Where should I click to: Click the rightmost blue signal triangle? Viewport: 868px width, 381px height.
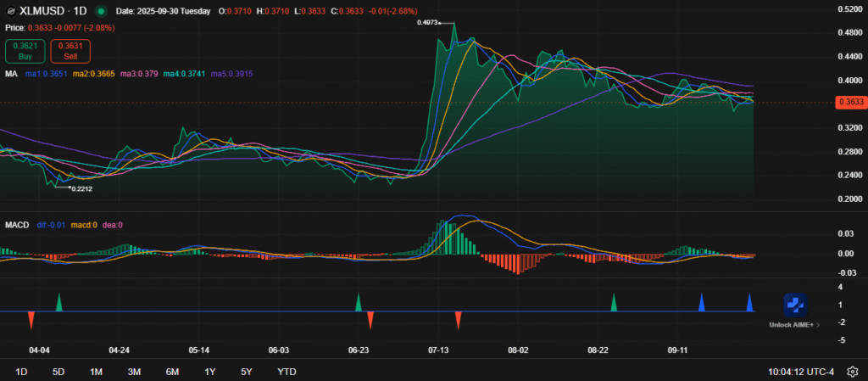tap(749, 302)
